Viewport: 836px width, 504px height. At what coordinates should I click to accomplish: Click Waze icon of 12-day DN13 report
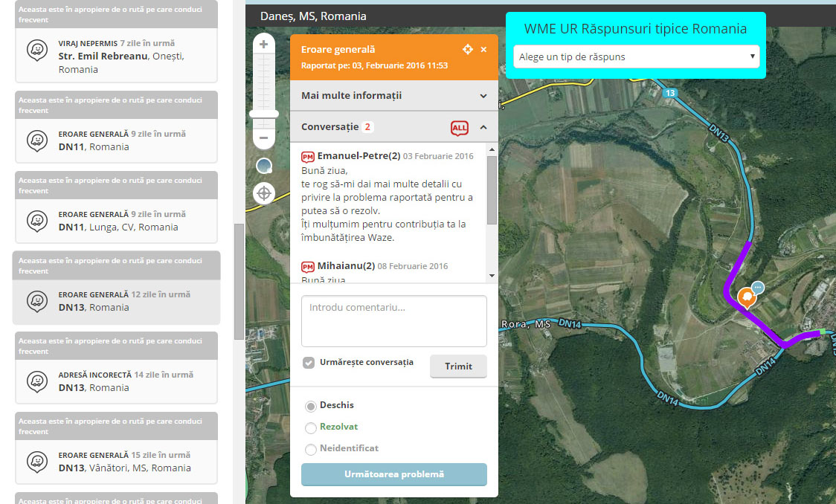(x=37, y=301)
